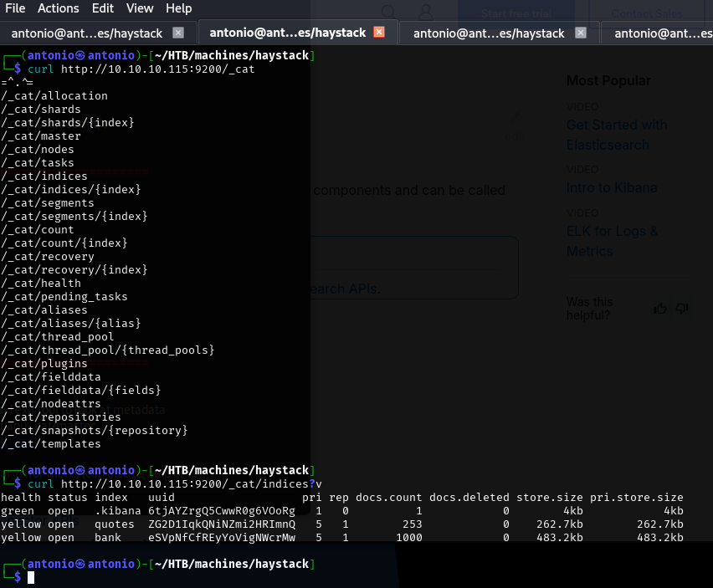Click the 1000 docs count value

(x=408, y=538)
